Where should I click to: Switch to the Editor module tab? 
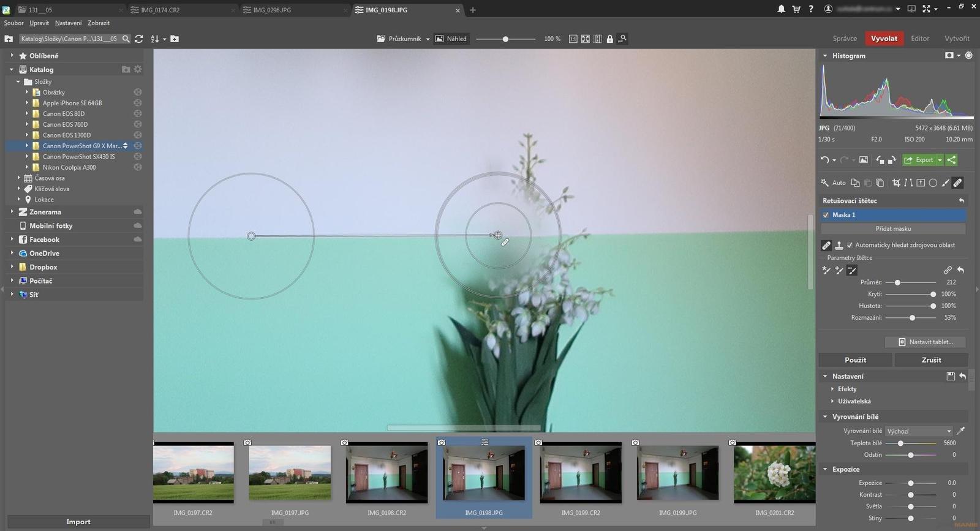point(920,38)
